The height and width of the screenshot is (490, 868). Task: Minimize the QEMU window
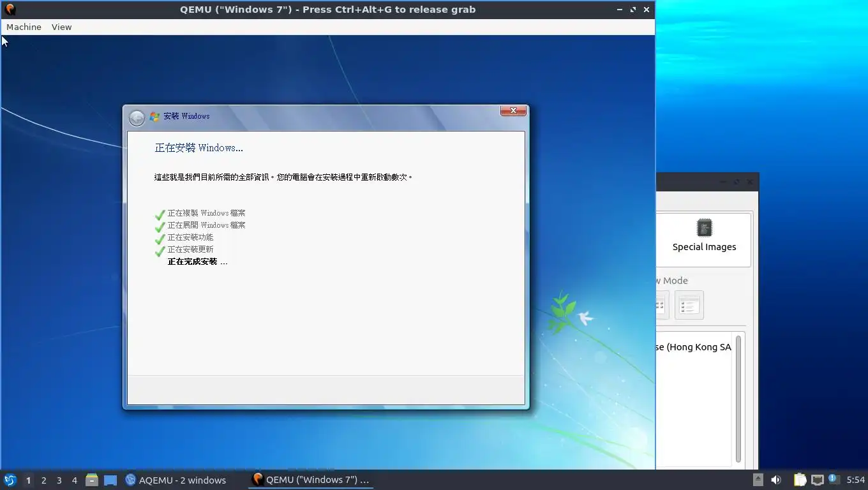pos(620,10)
